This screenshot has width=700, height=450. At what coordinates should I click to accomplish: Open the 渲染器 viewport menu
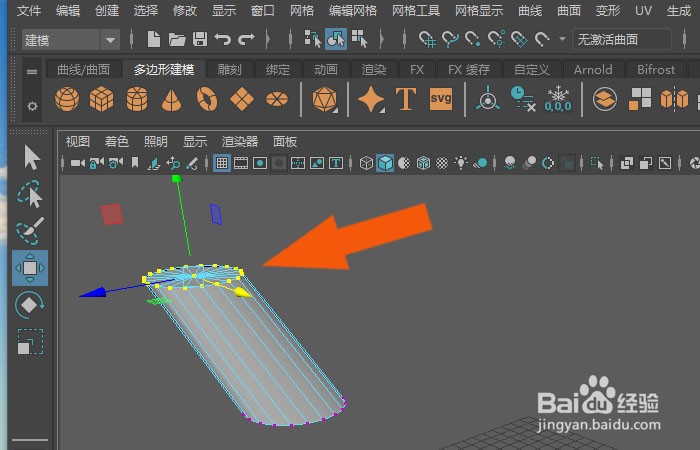(x=240, y=142)
